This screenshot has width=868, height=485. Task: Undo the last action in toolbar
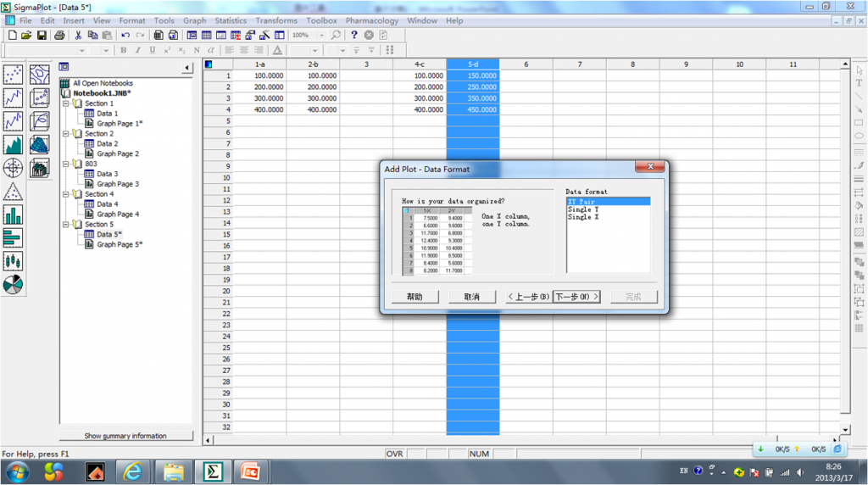(x=125, y=35)
